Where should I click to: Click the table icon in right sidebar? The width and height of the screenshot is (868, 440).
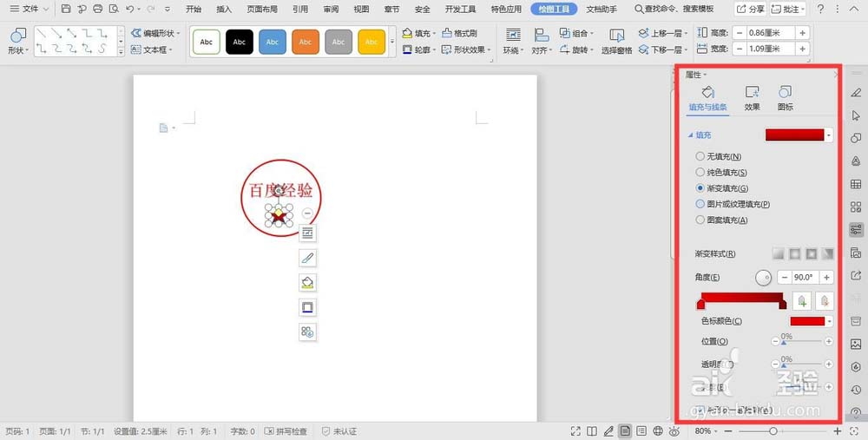[x=856, y=184]
